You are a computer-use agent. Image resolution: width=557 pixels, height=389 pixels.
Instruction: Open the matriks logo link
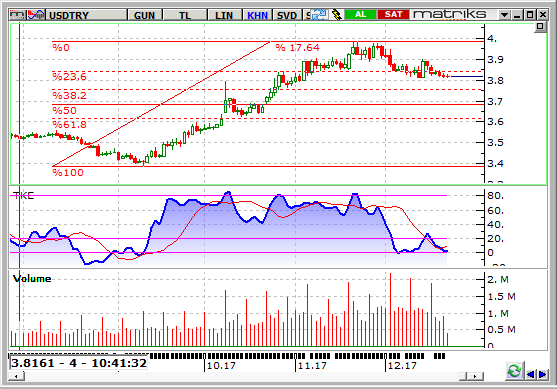point(450,15)
